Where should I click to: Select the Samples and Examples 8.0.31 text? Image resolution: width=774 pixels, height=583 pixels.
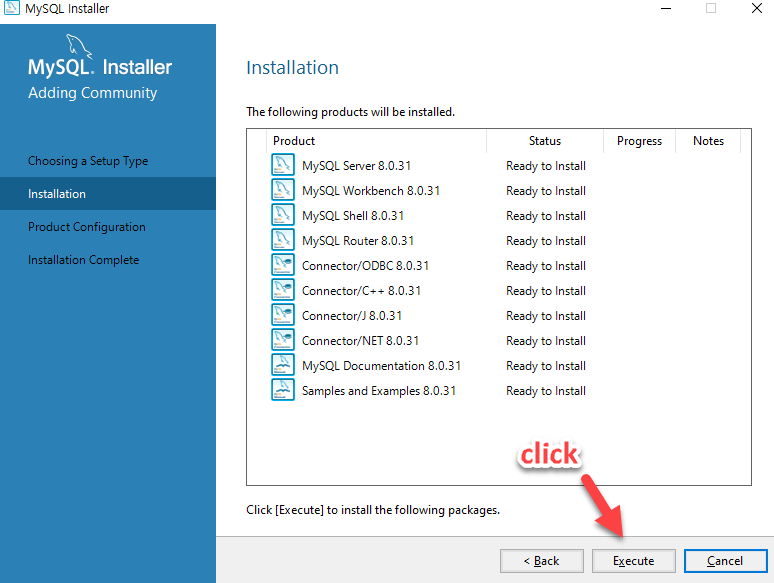pos(379,391)
